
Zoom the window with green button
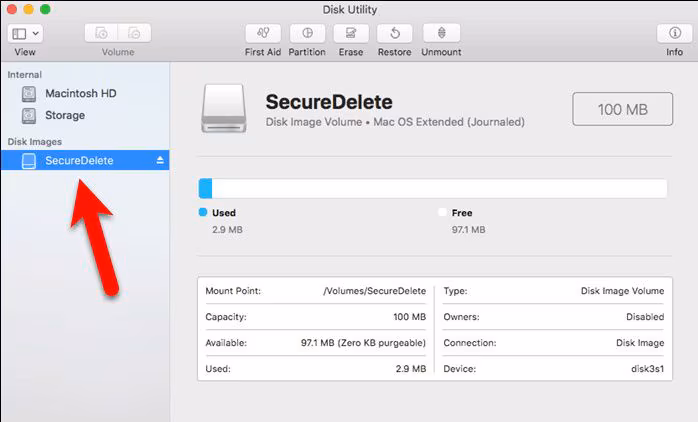48,9
